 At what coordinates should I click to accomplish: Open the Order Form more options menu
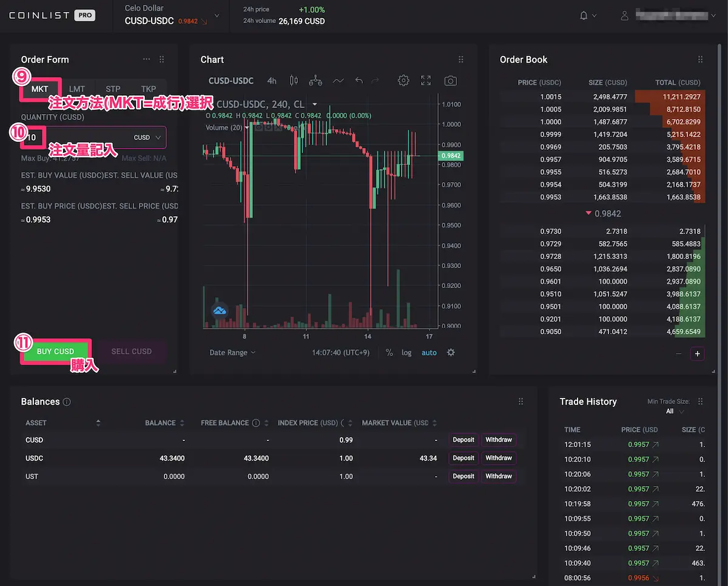tap(146, 59)
